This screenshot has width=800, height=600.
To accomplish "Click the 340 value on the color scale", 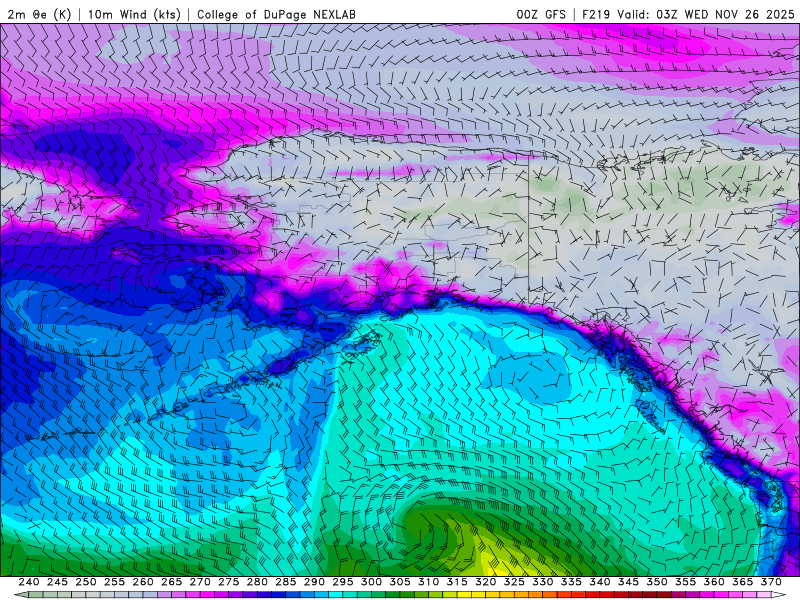I will point(600,582).
